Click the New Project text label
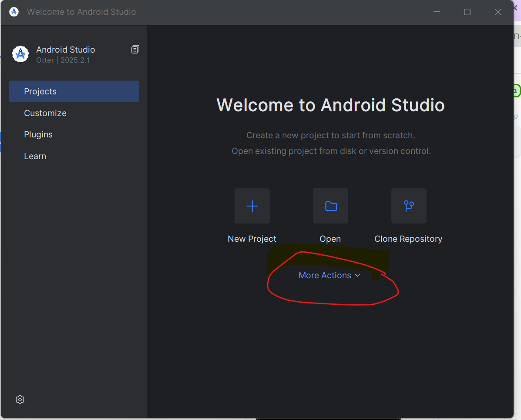The height and width of the screenshot is (420, 521). 252,239
